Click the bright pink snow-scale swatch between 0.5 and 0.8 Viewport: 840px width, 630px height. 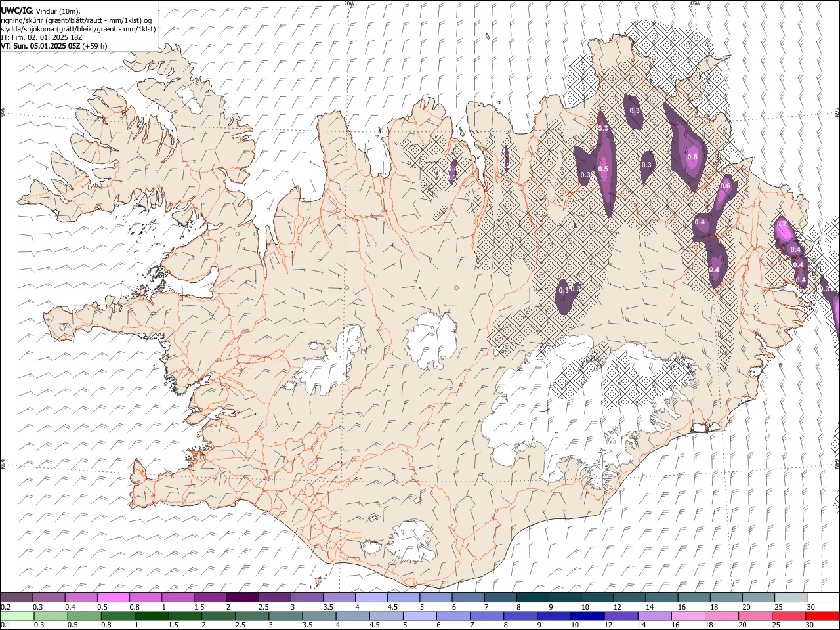click(113, 597)
